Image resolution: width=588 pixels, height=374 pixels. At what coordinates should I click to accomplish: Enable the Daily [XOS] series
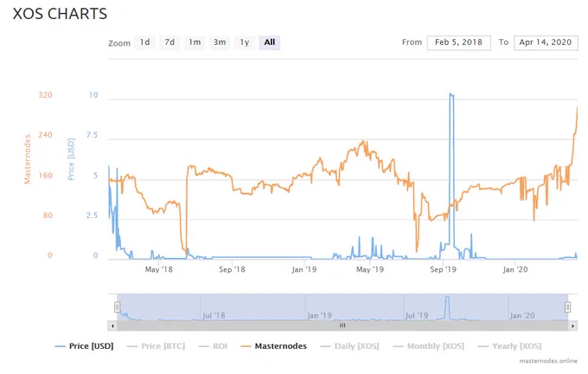pos(349,345)
